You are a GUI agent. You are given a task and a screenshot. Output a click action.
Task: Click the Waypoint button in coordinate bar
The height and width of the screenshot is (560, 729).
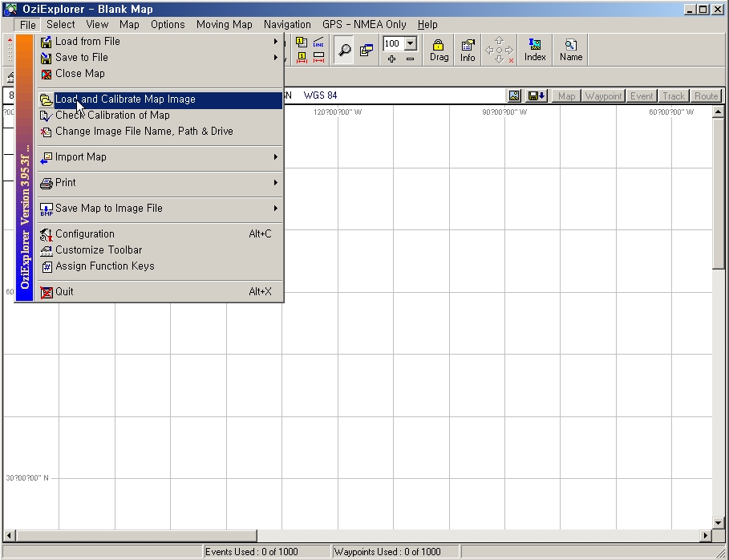pyautogui.click(x=603, y=96)
